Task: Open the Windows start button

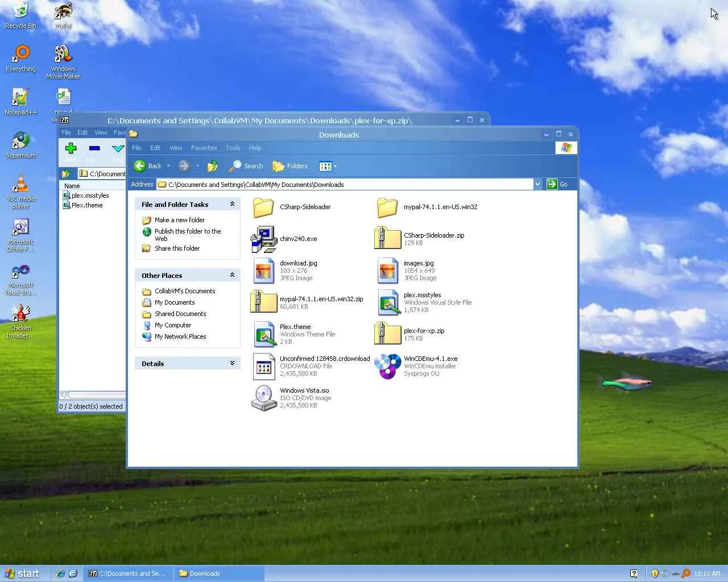Action: click(22, 573)
